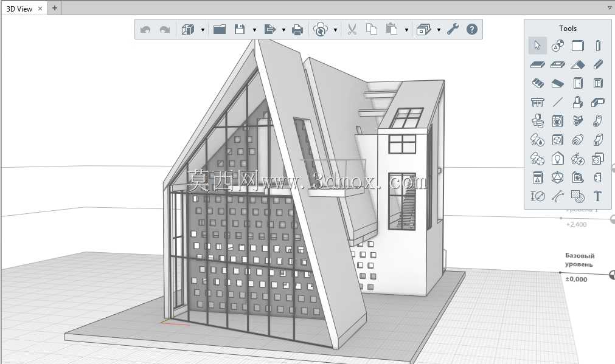Image resolution: width=615 pixels, height=364 pixels.
Task: Choose the Isolated foundation tool
Action: coord(577,102)
